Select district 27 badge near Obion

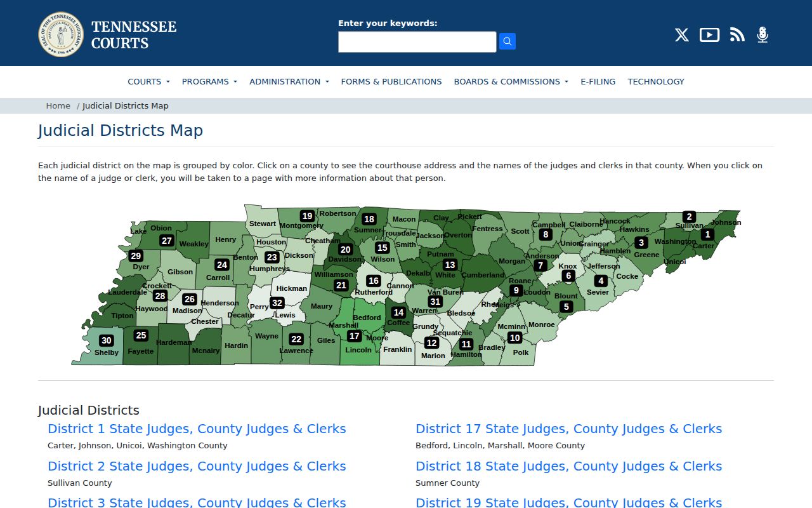click(167, 241)
